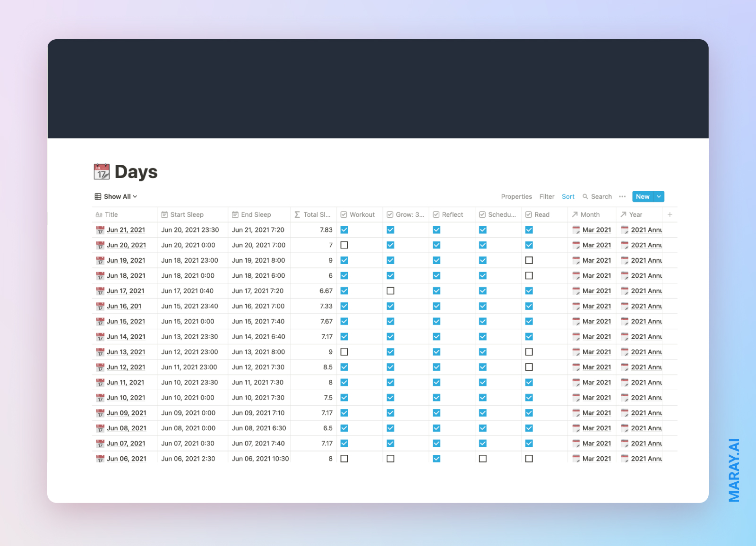This screenshot has width=756, height=546.
Task: Click the Start Sleep date column icon
Action: click(x=164, y=214)
